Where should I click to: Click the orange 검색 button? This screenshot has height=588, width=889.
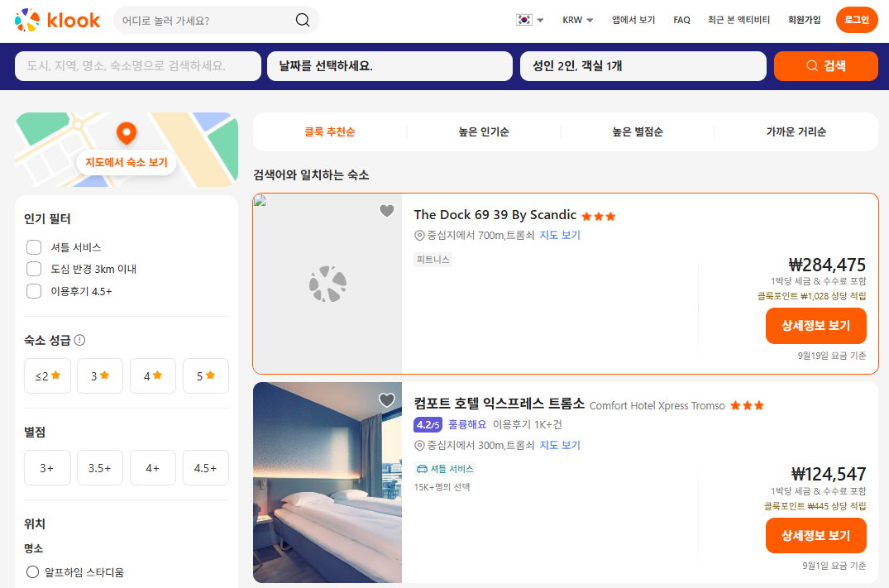(825, 66)
